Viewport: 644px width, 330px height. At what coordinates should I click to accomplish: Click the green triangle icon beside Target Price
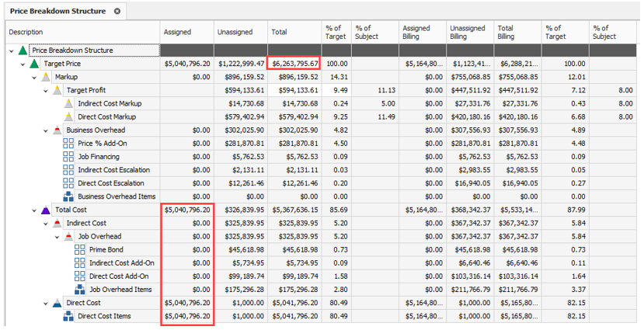[x=34, y=64]
